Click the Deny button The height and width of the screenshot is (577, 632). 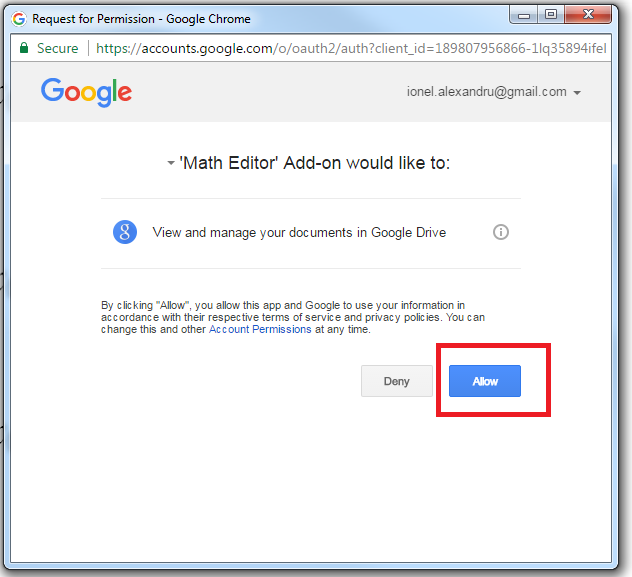397,381
